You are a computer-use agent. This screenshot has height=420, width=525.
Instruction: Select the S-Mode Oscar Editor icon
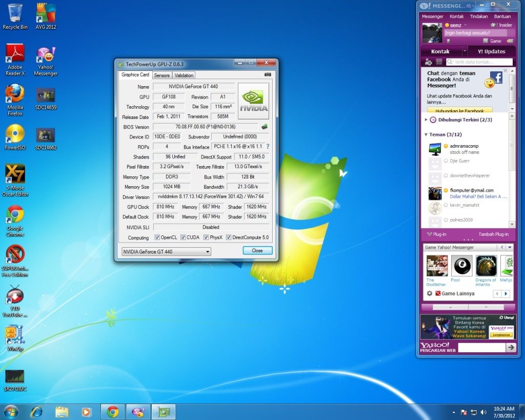point(15,180)
